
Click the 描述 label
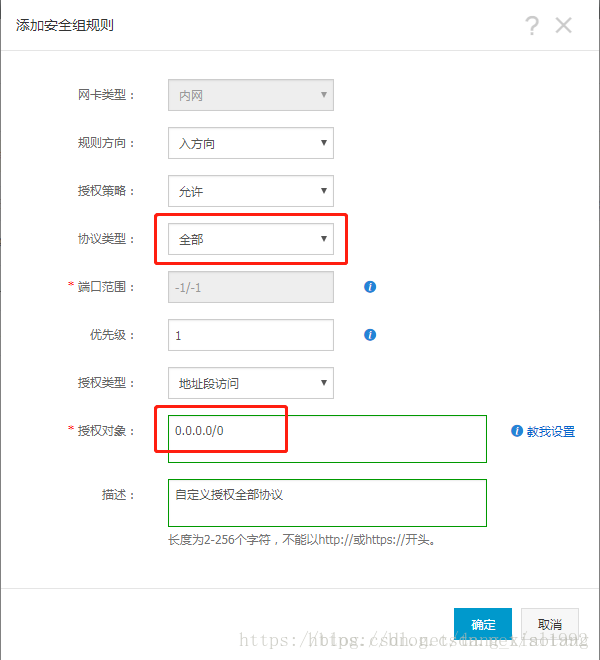click(118, 495)
